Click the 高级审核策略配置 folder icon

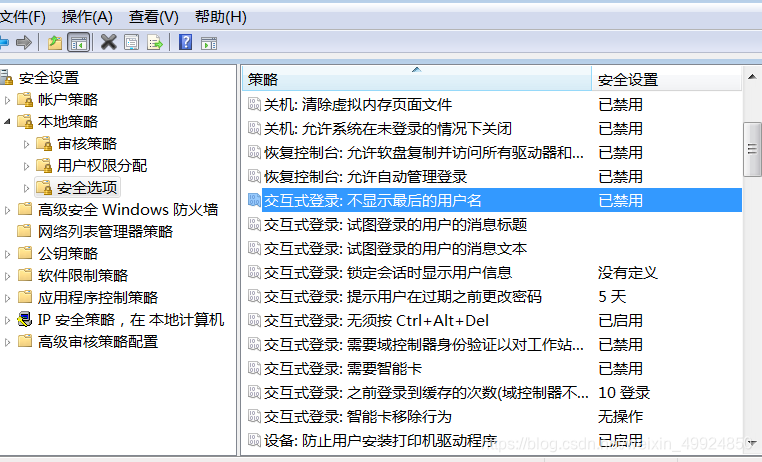click(x=25, y=342)
